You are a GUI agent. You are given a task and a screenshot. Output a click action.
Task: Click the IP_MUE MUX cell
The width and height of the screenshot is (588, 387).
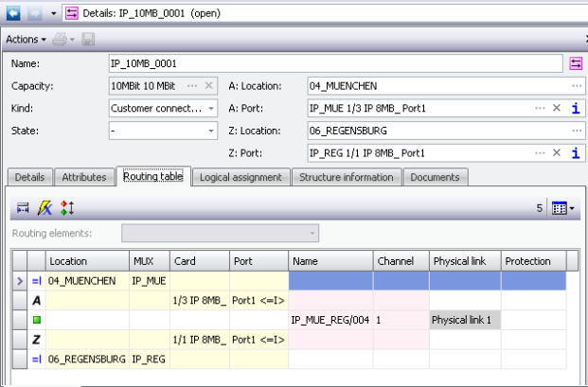click(150, 281)
